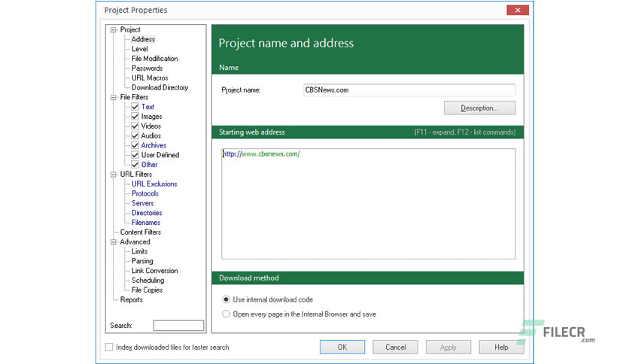Select the Archives filter label
Viewport: 629px width, 364px height.
[153, 145]
